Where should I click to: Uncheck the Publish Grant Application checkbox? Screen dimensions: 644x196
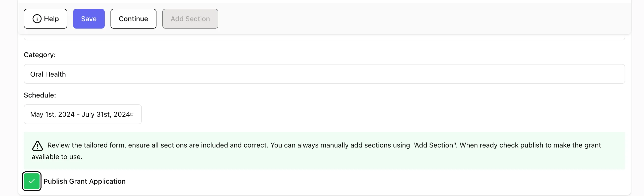tap(31, 181)
